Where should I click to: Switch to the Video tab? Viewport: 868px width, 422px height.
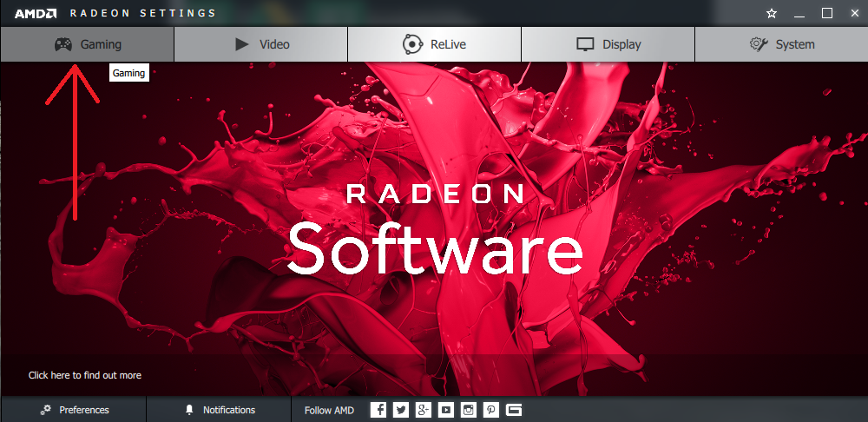pos(260,44)
